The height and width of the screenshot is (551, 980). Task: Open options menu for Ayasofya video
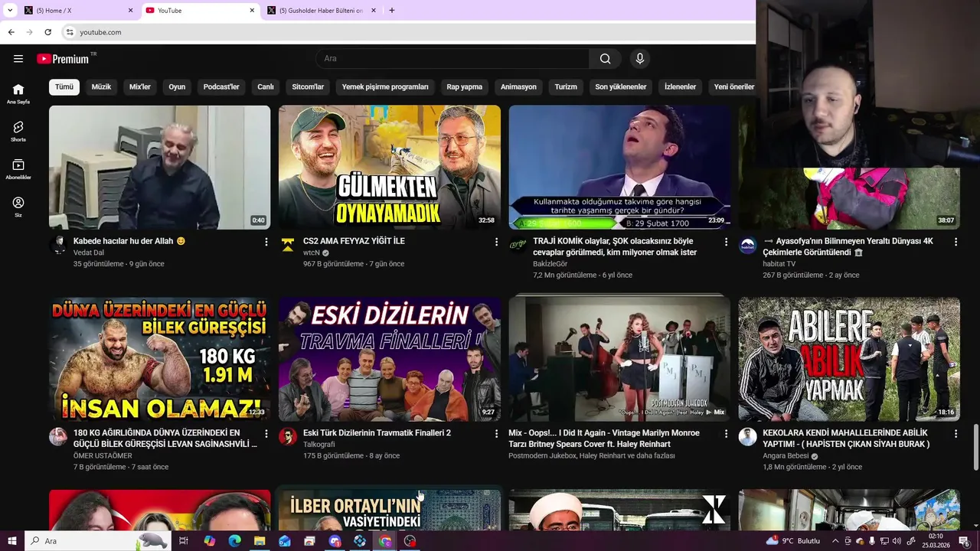(955, 242)
